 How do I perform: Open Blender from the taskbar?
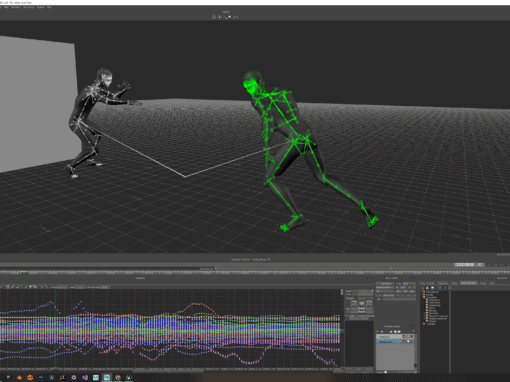point(19,377)
